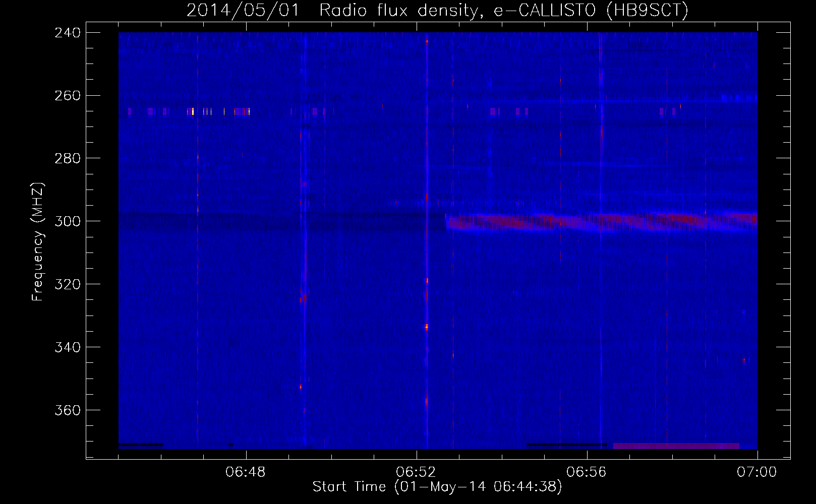Image resolution: width=816 pixels, height=504 pixels.
Task: Click the red emission band near 300 MHz
Action: [x=601, y=222]
